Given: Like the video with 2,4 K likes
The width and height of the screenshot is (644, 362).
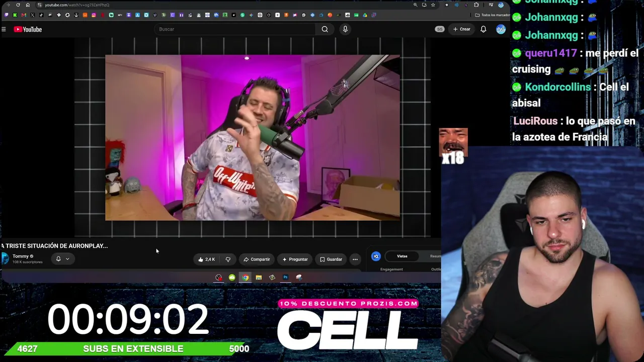Looking at the screenshot, I should pyautogui.click(x=207, y=259).
